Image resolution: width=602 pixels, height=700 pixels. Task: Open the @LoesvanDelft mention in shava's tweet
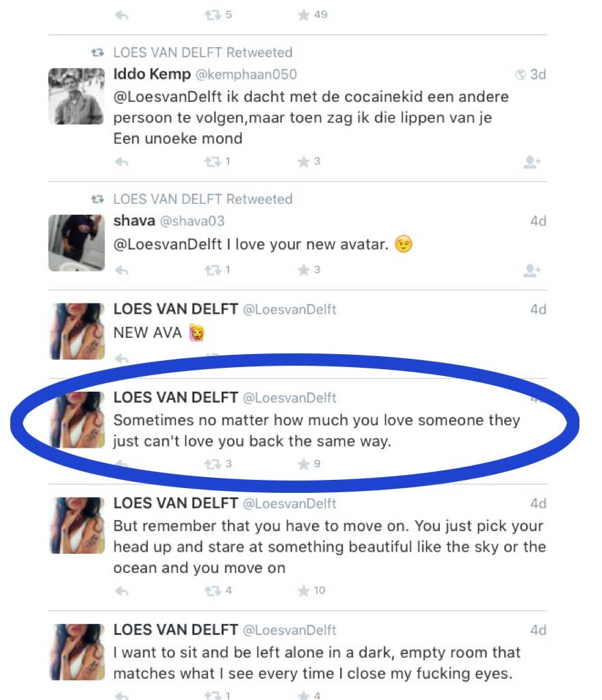(x=168, y=244)
